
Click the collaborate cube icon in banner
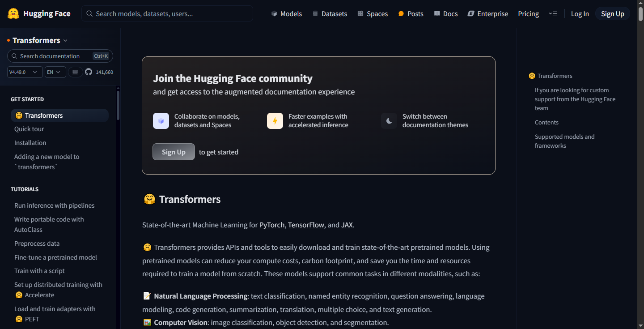point(161,121)
